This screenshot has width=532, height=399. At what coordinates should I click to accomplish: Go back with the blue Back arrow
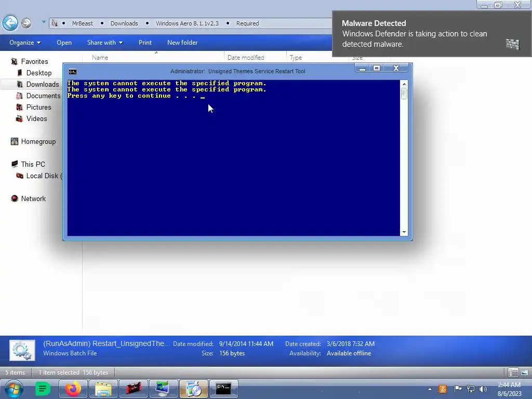point(10,23)
